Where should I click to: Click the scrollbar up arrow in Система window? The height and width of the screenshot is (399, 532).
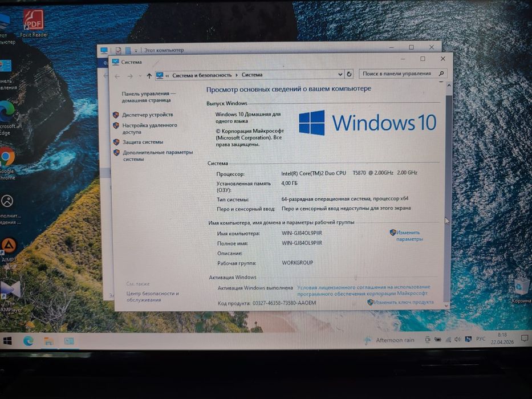pyautogui.click(x=449, y=85)
